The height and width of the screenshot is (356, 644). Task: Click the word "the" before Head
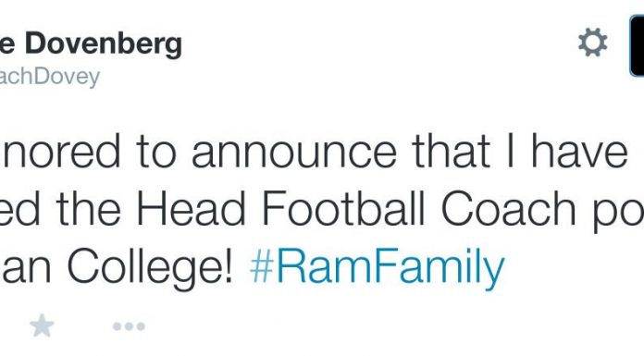click(88, 208)
